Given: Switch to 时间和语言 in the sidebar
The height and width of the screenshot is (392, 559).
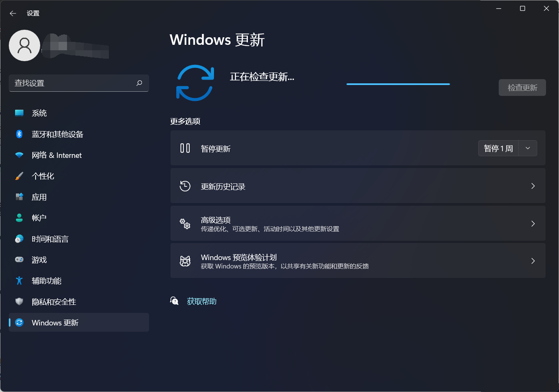Looking at the screenshot, I should coord(79,239).
